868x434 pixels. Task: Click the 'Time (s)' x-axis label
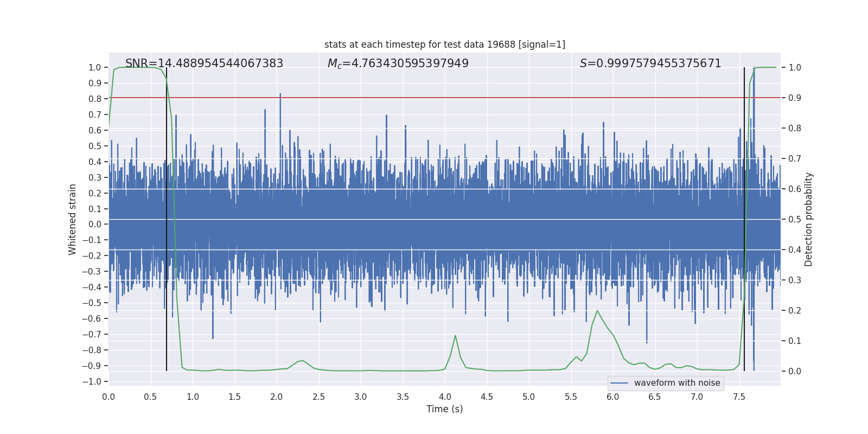[444, 409]
